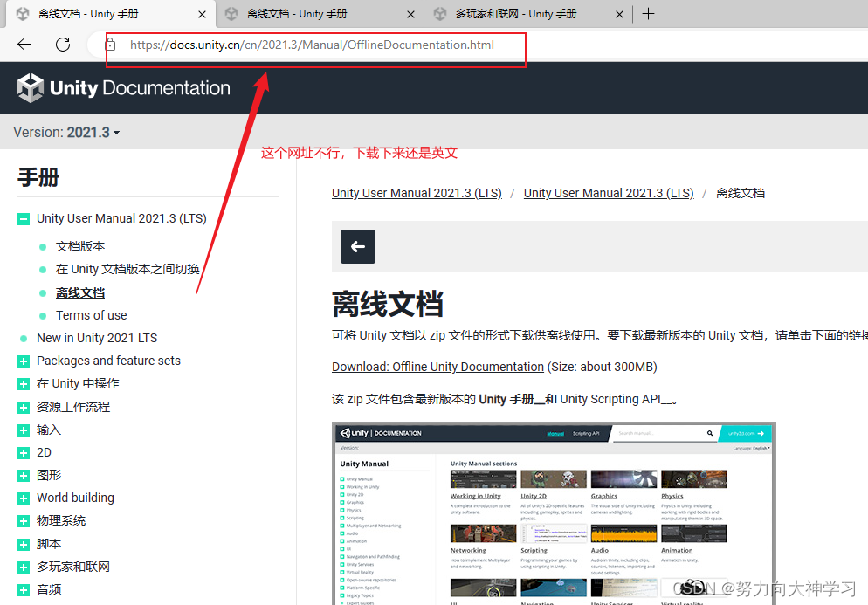Click the 离线文档 breadcrumb text
Viewport: 868px width, 605px height.
point(741,193)
